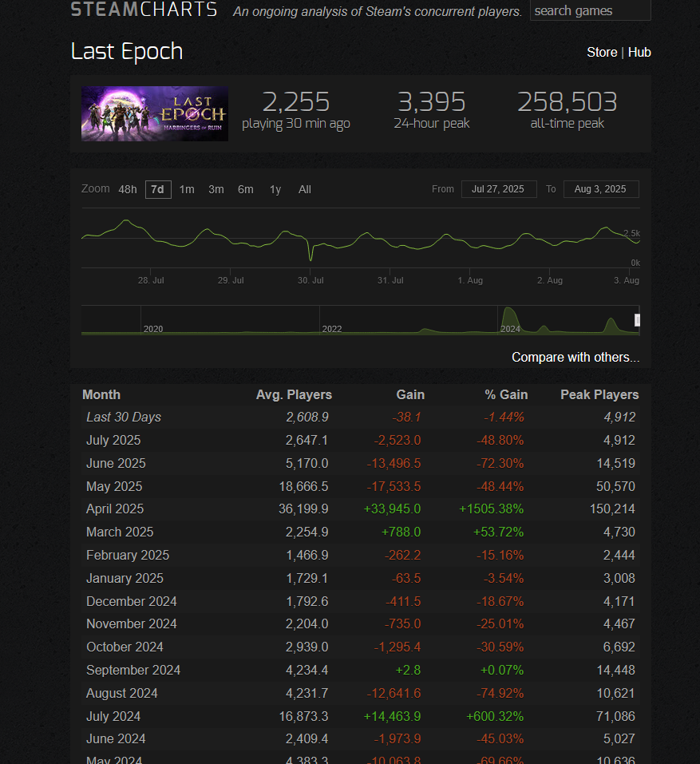Click the Month column header
The height and width of the screenshot is (764, 700).
tap(101, 394)
